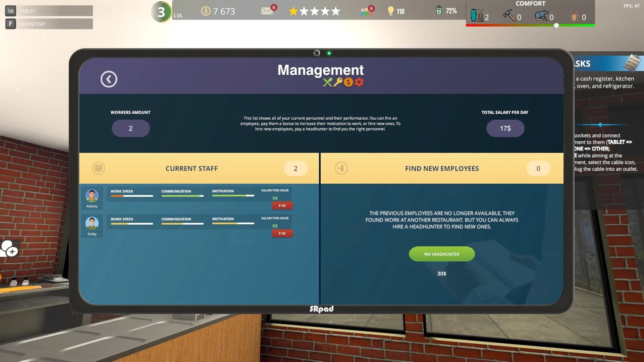Click the Management title
This screenshot has width=644, height=362.
click(x=320, y=70)
